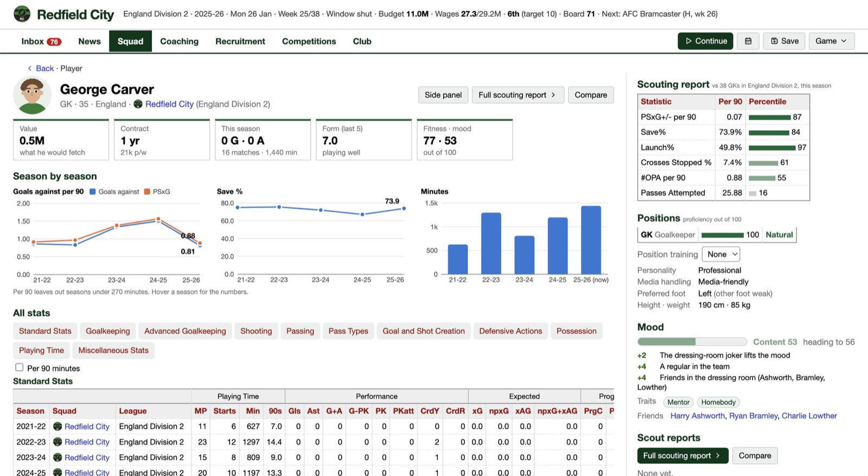Click George Carver's avatar portrait
The image size is (868, 476).
coord(32,96)
